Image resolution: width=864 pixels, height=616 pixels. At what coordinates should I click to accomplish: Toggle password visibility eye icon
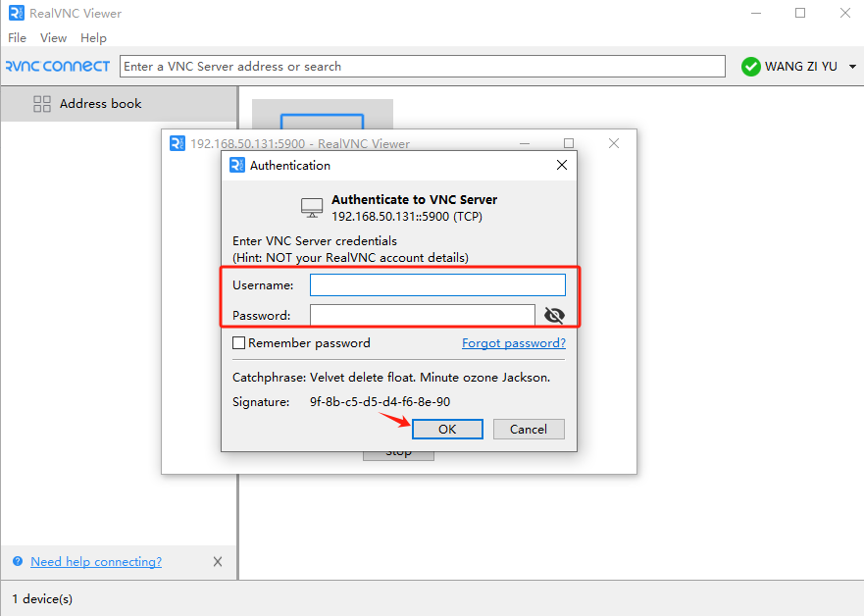554,315
